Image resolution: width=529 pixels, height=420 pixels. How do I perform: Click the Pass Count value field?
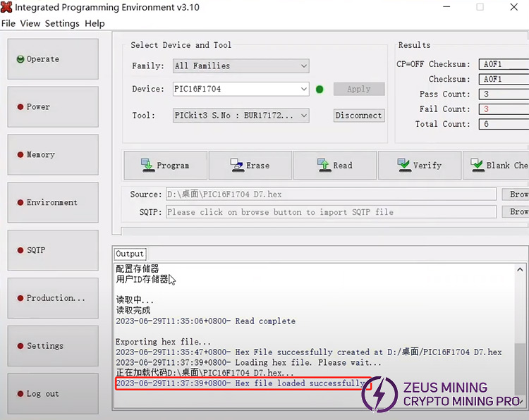[x=504, y=94]
